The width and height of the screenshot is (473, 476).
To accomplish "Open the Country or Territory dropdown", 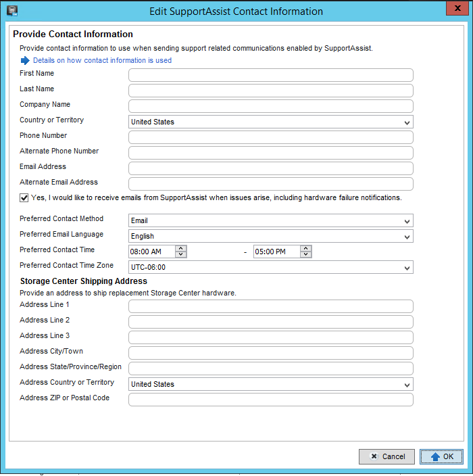I will coord(271,122).
